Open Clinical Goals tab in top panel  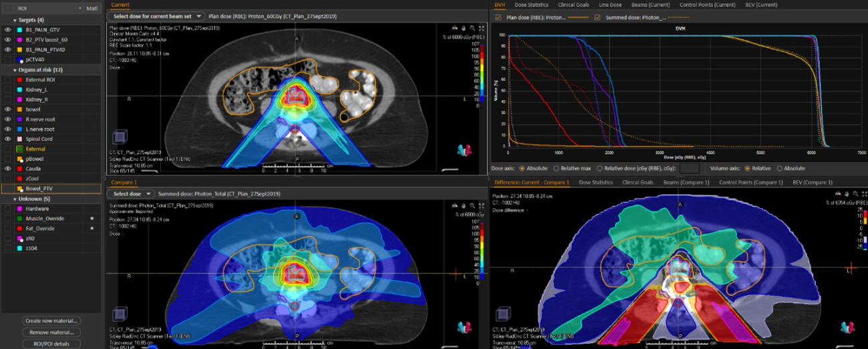tap(572, 5)
